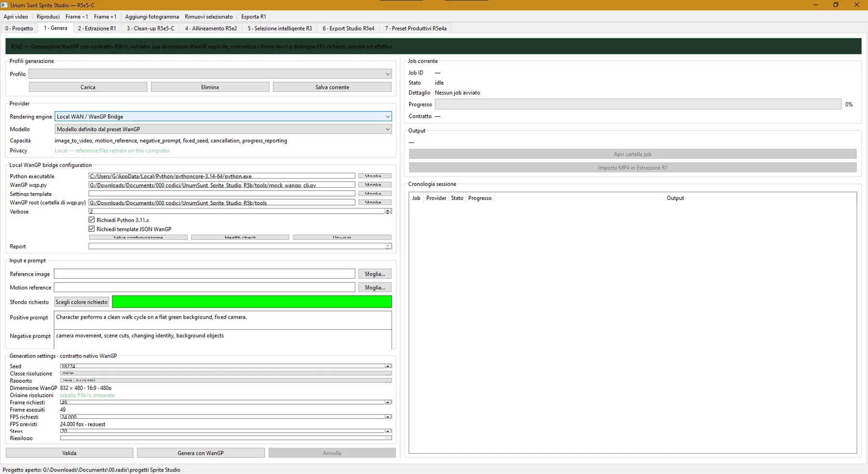Step forward with Frame +1

click(105, 16)
